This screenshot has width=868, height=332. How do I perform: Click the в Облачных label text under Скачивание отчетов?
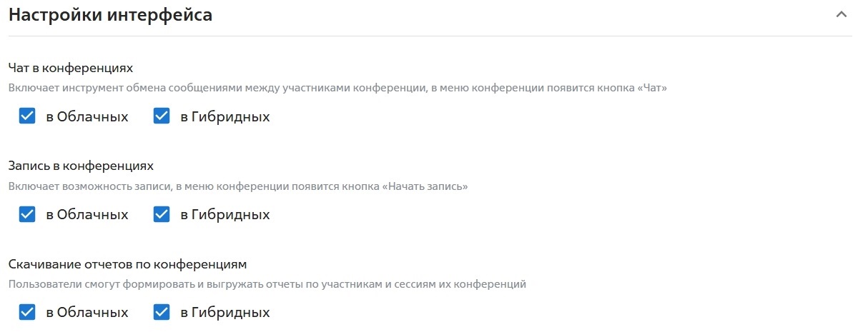tap(87, 313)
